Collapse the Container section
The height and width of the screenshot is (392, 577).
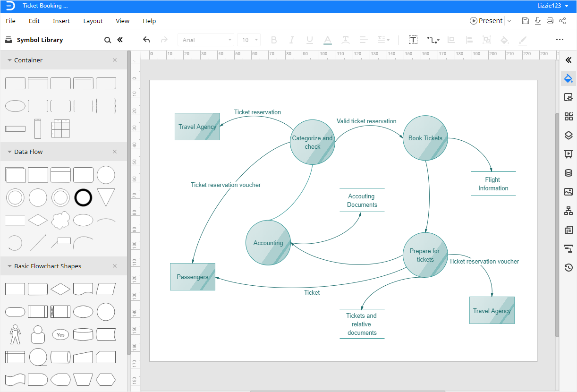[x=9, y=60]
